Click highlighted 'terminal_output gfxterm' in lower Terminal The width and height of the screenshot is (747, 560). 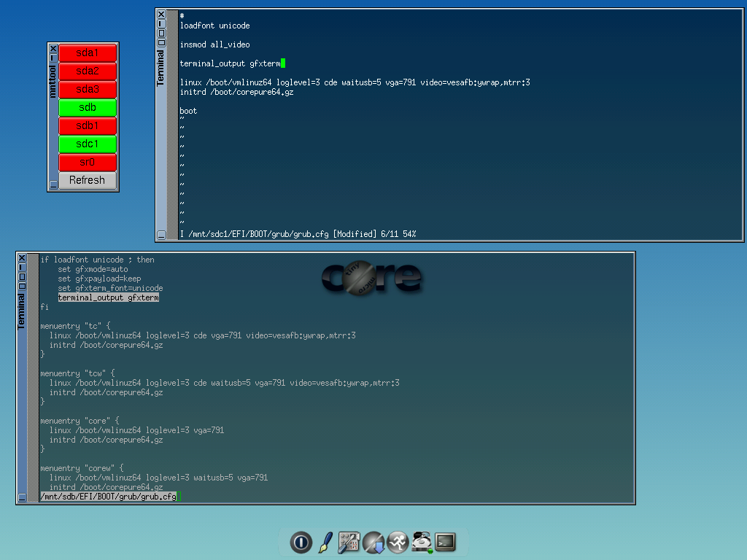click(x=109, y=297)
